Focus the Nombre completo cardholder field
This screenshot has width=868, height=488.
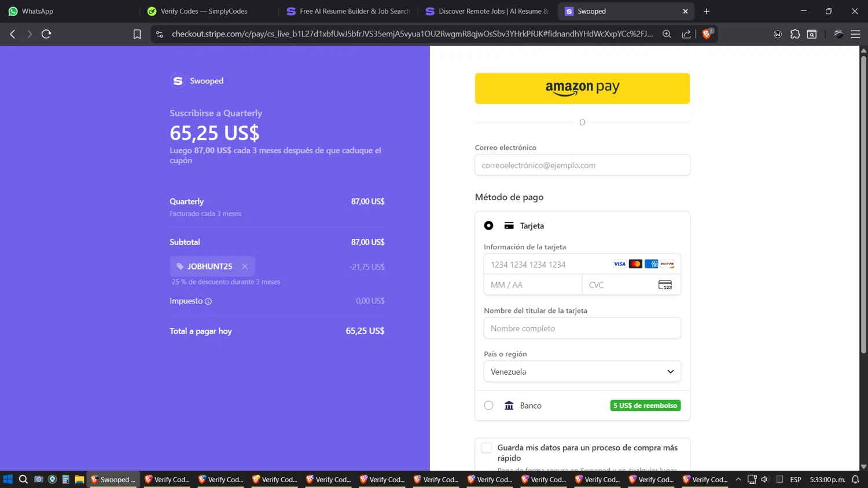[x=582, y=328]
